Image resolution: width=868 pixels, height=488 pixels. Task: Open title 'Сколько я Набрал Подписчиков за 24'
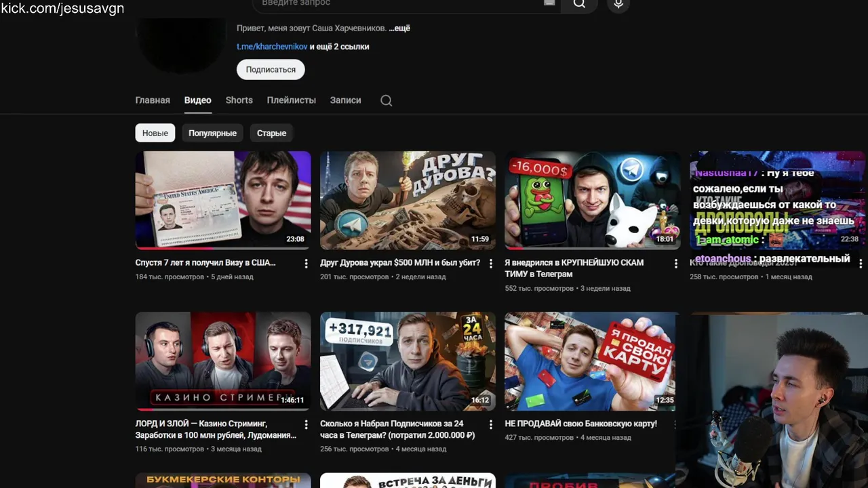coord(397,430)
